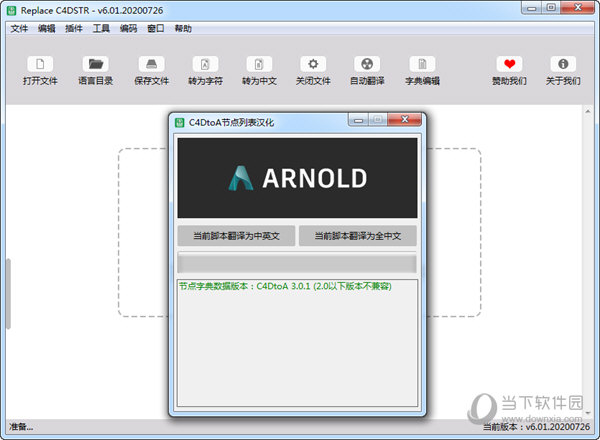Start 自动翻译 auto translate icon

367,64
